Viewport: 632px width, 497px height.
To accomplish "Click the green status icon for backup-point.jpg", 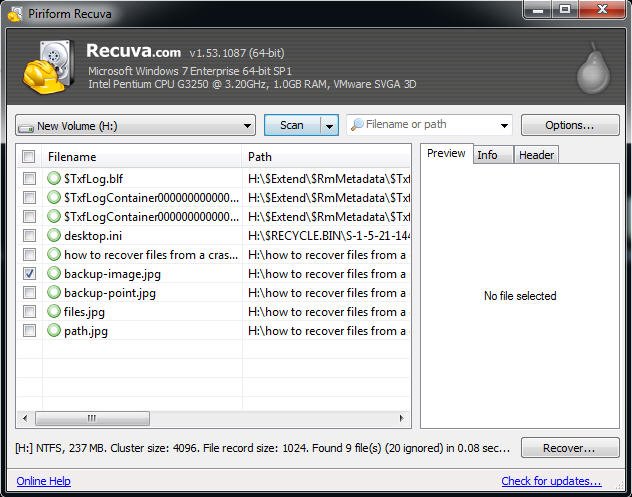I will [x=54, y=292].
